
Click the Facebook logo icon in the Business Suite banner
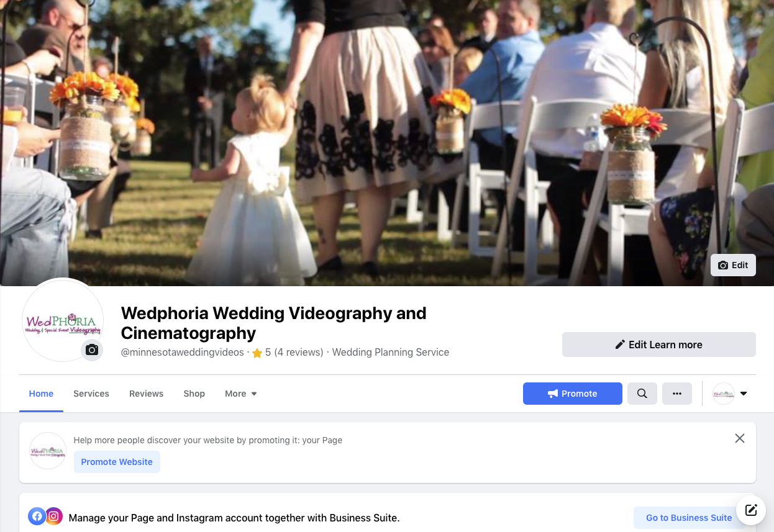37,516
